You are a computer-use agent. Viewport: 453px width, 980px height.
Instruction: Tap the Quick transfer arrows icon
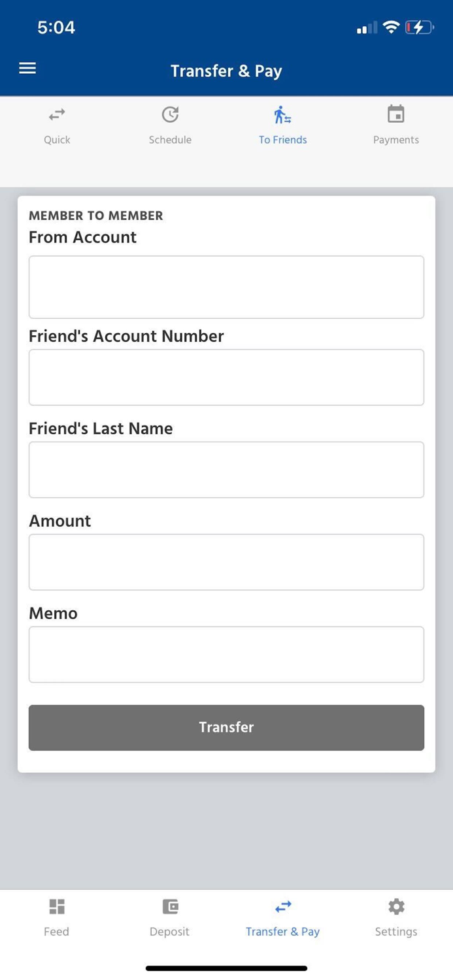pyautogui.click(x=57, y=115)
